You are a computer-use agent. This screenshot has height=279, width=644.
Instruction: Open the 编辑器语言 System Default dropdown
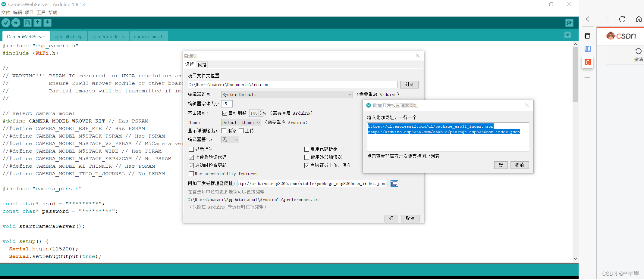(287, 95)
